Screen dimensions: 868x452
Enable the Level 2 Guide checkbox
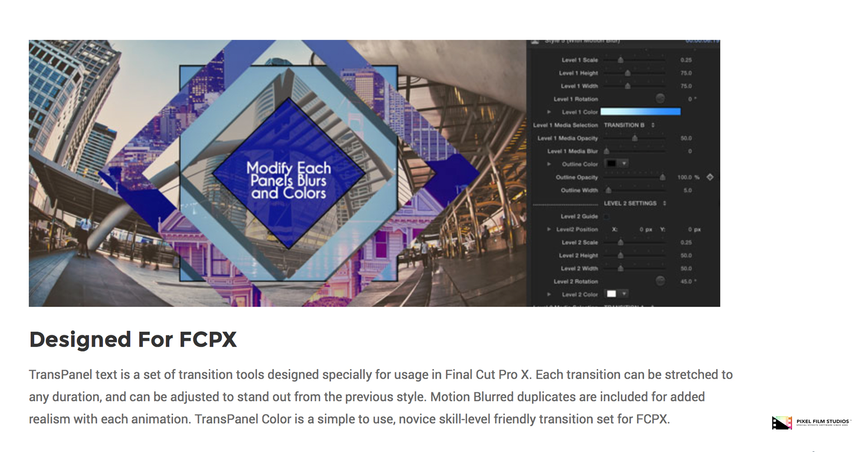point(606,216)
